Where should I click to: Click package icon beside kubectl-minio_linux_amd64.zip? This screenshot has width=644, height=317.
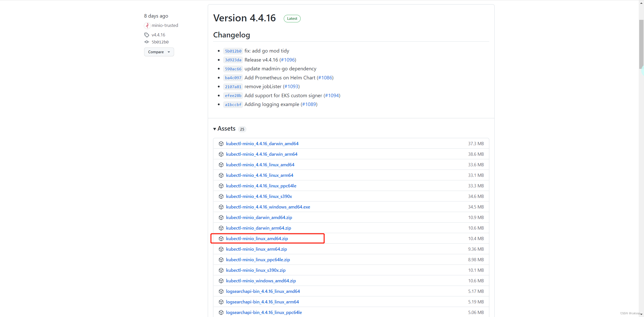[x=221, y=239]
